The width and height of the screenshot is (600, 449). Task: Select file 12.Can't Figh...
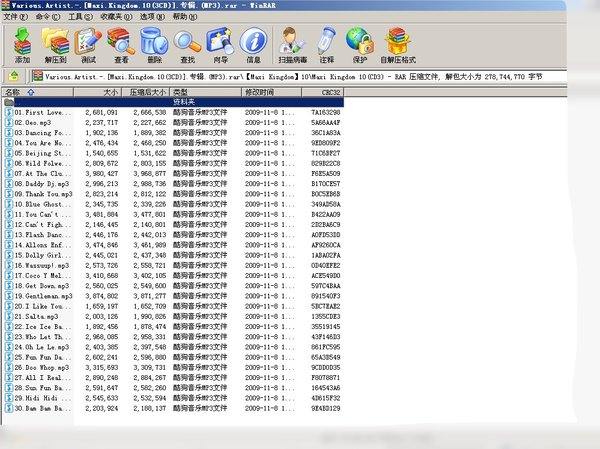(x=173, y=225)
